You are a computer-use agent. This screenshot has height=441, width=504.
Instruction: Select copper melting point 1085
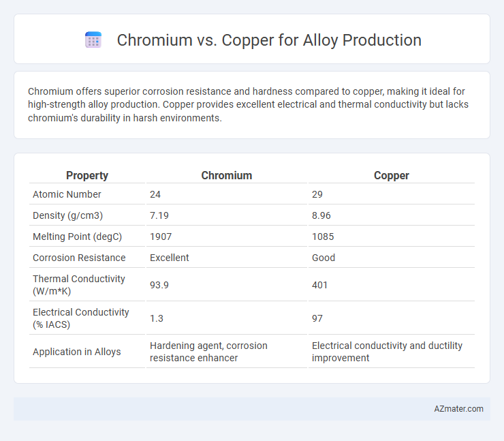(323, 237)
